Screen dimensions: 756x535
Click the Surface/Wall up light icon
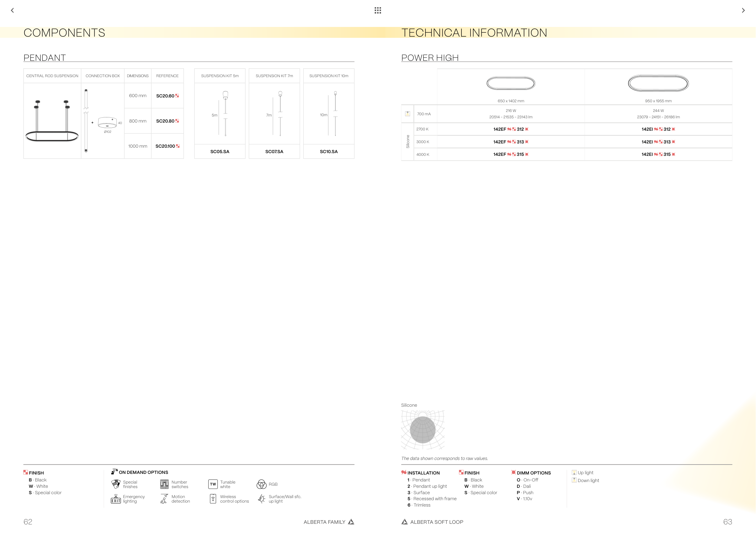tap(262, 499)
